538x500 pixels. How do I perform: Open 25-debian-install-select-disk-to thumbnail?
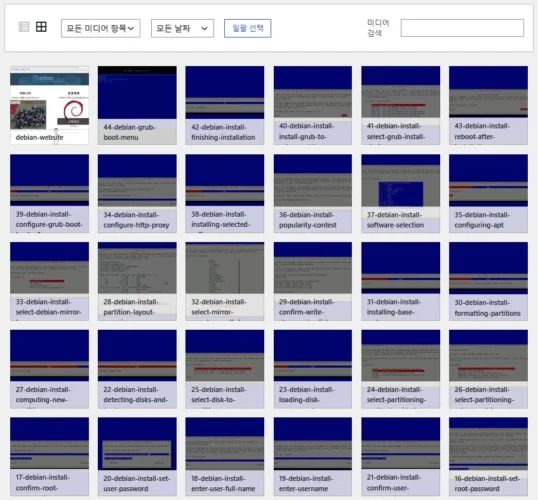point(225,369)
